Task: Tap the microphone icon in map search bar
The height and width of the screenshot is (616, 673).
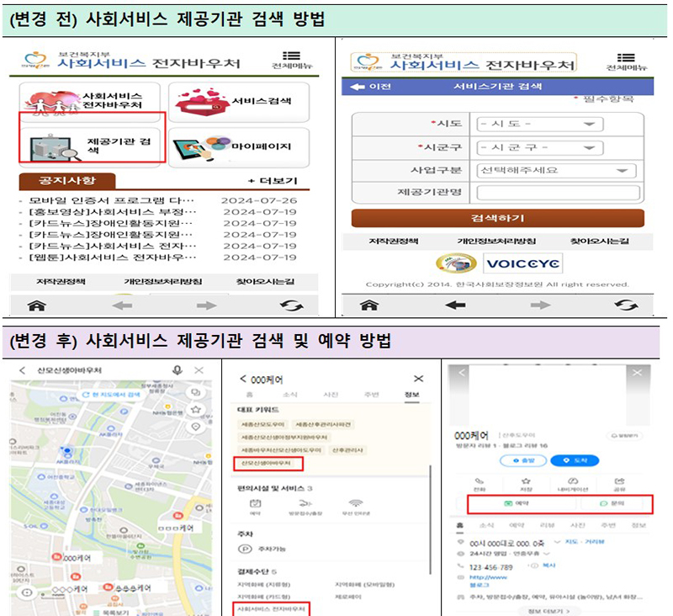Action: point(178,370)
